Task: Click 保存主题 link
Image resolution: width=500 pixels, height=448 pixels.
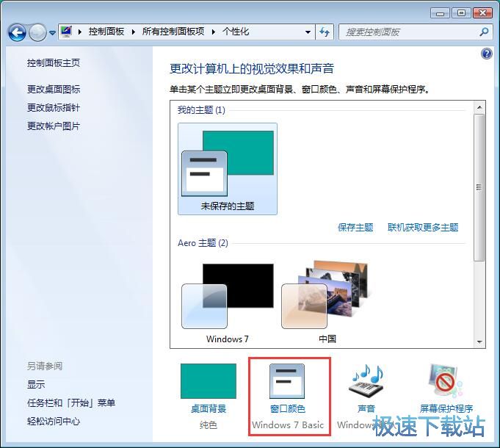Action: 355,228
